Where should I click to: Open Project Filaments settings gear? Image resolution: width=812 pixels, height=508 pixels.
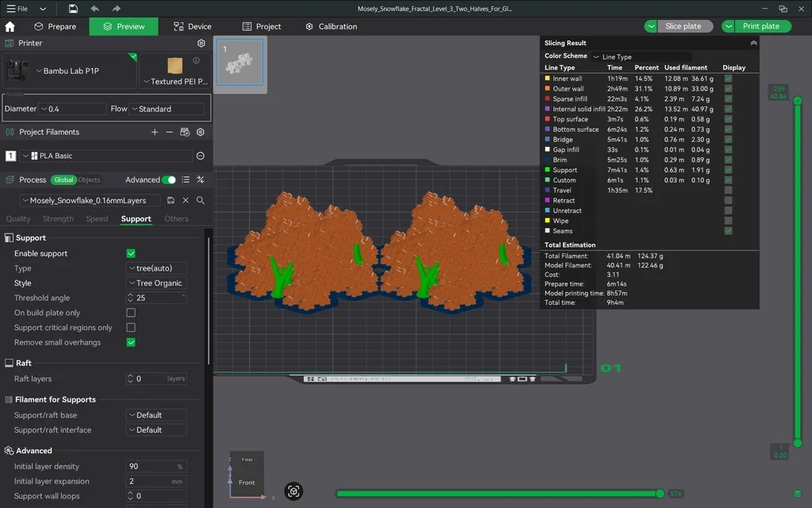201,133
